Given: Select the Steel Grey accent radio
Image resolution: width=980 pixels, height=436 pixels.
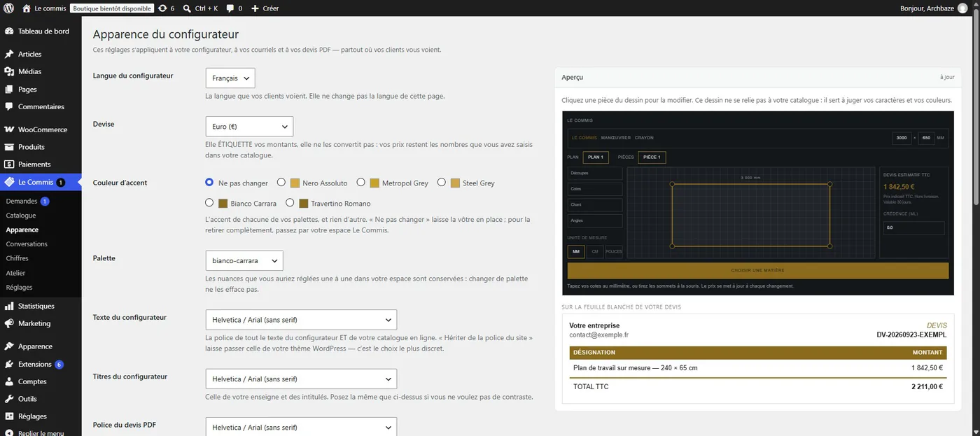Looking at the screenshot, I should coord(442,183).
